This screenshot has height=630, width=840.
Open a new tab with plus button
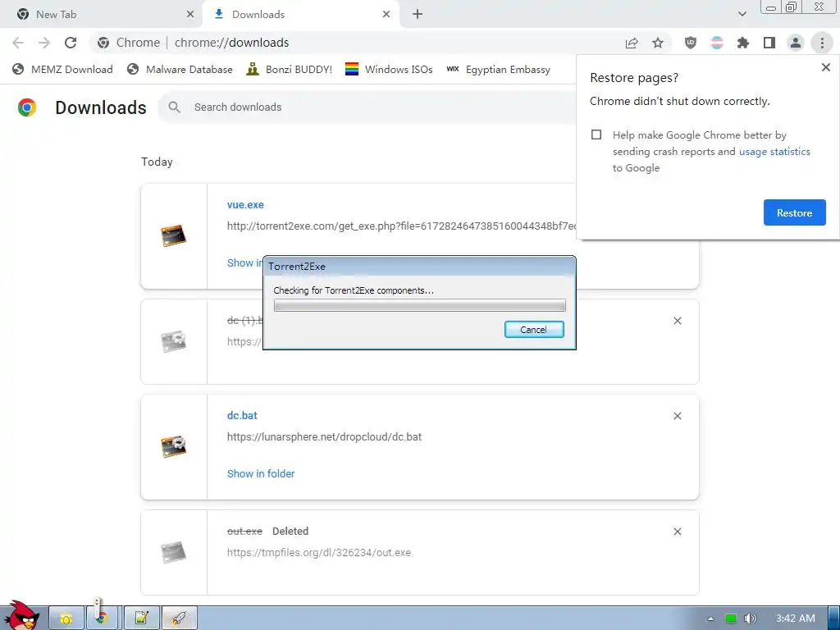click(418, 14)
